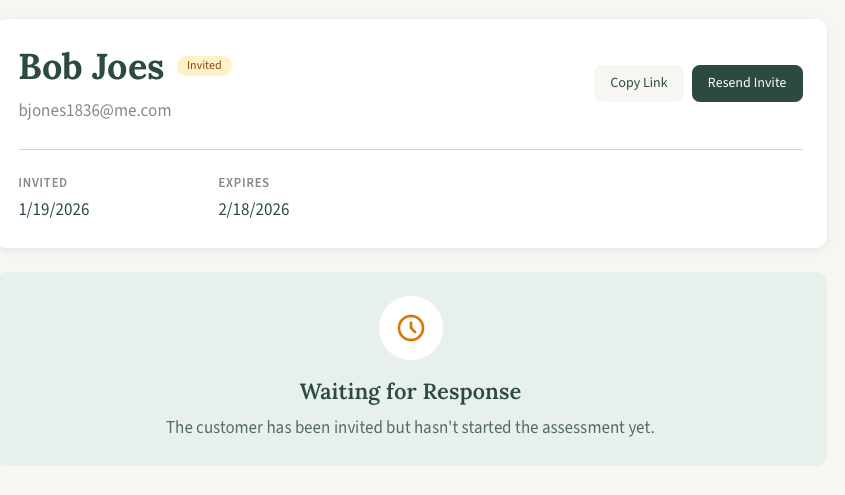Click the word Joes in the heading
This screenshot has width=845, height=495.
click(x=128, y=67)
